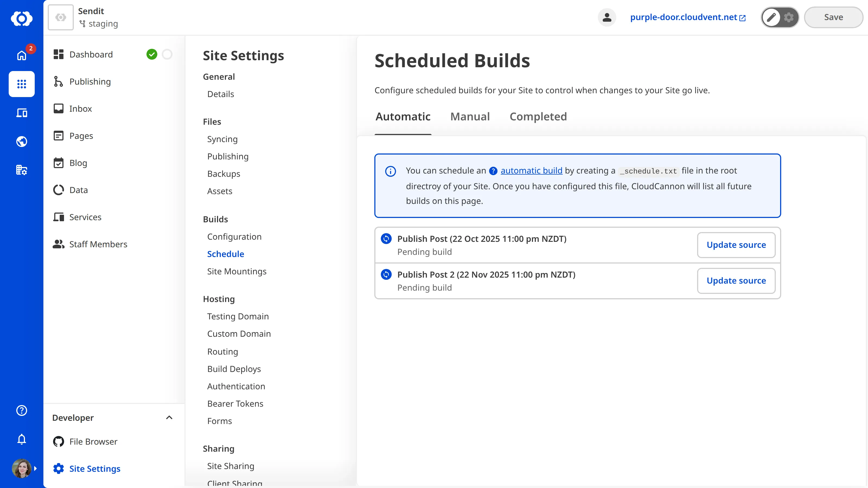The width and height of the screenshot is (868, 488).
Task: Click the CloudCannon logo icon
Action: pos(22,18)
